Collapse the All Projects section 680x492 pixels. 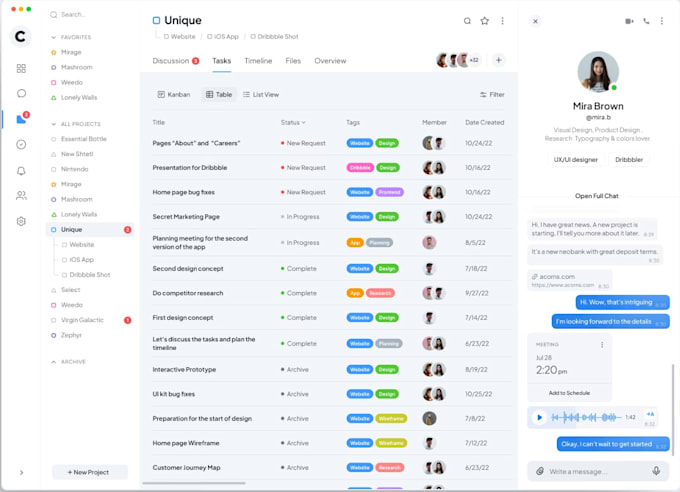click(x=53, y=124)
